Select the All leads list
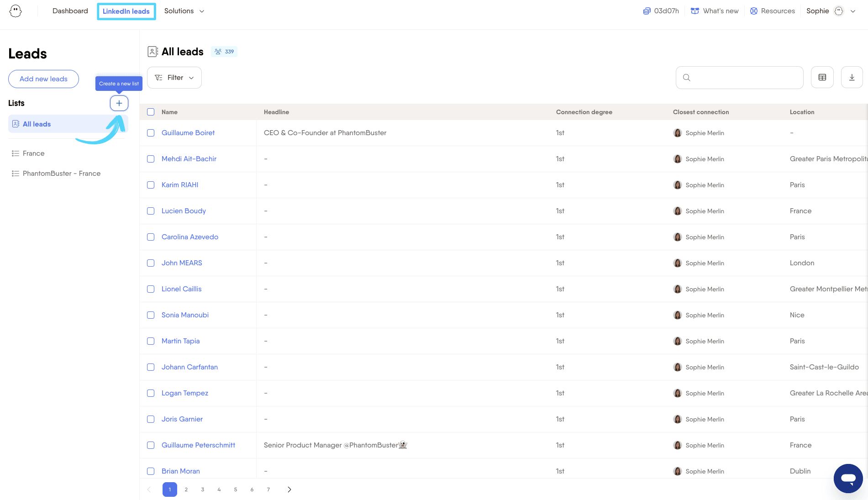 [68, 124]
